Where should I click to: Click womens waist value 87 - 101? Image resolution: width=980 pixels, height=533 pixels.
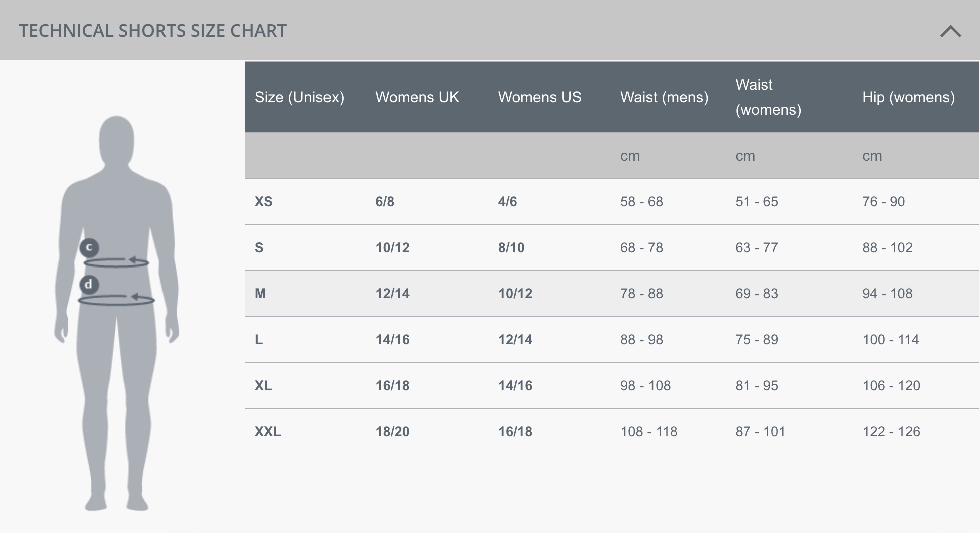(760, 432)
